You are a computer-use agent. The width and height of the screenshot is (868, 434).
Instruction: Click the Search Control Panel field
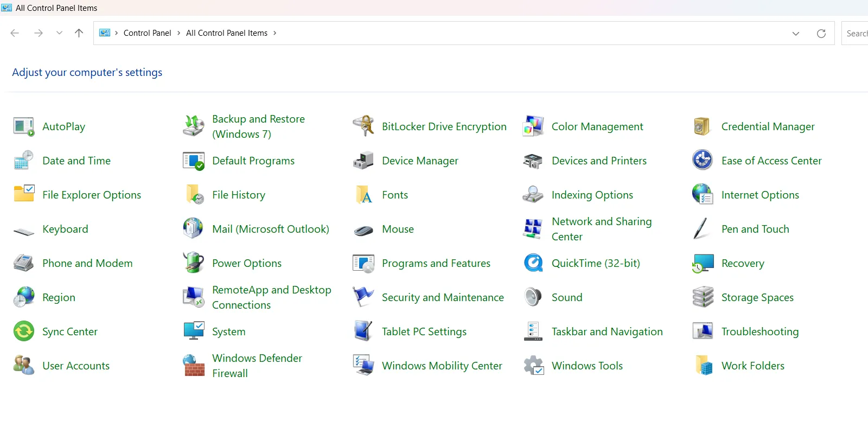[x=856, y=34]
